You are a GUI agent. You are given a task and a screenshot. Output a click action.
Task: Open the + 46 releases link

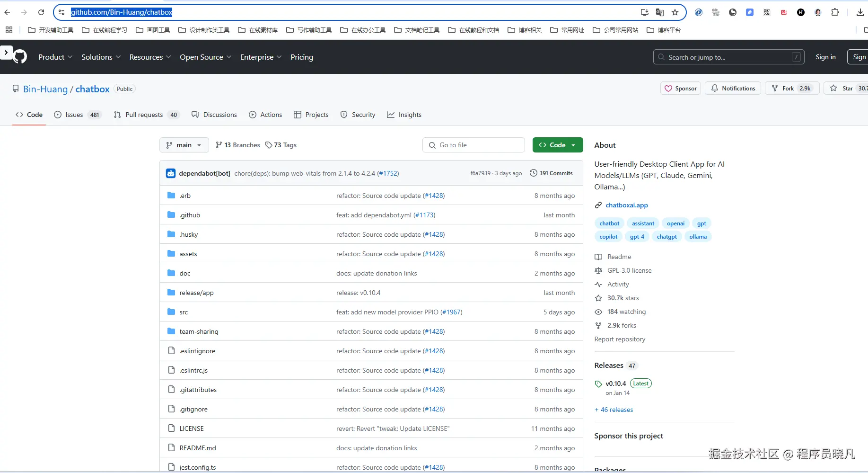tap(614, 410)
